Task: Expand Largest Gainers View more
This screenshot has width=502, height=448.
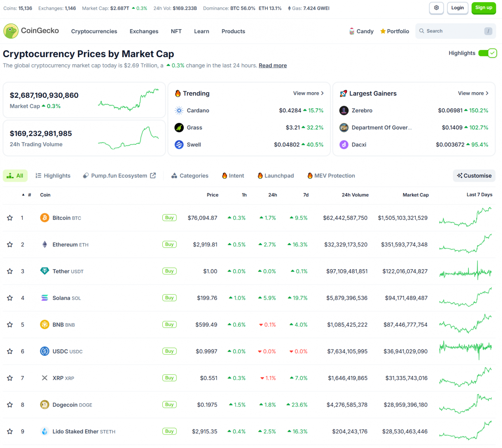Action: pos(473,93)
